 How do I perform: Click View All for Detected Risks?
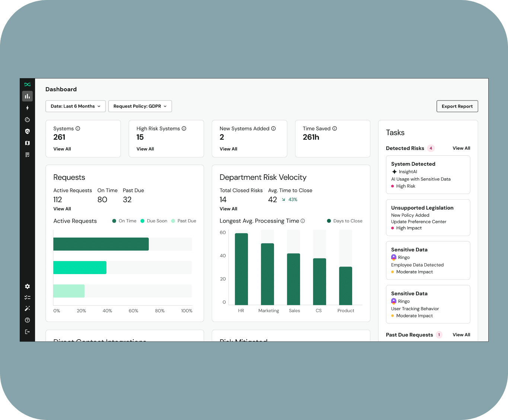[x=461, y=148]
